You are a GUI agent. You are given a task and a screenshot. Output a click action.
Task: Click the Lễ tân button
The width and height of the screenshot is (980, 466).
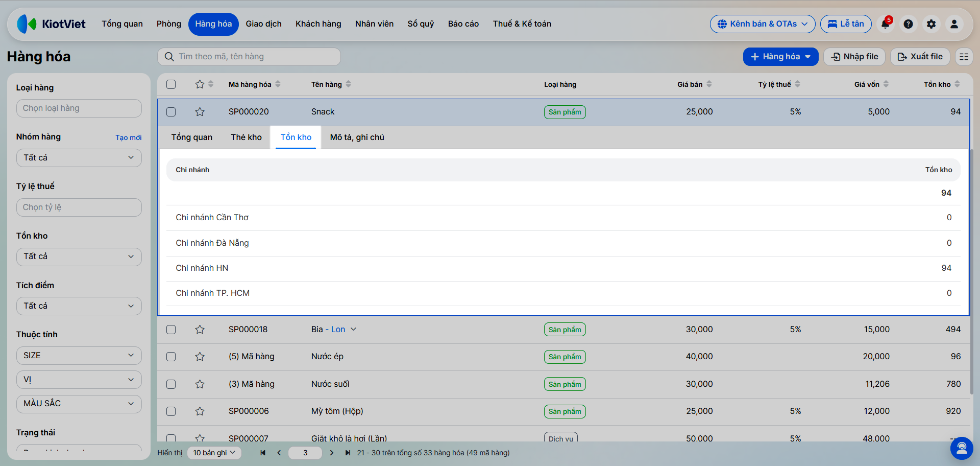pyautogui.click(x=846, y=24)
